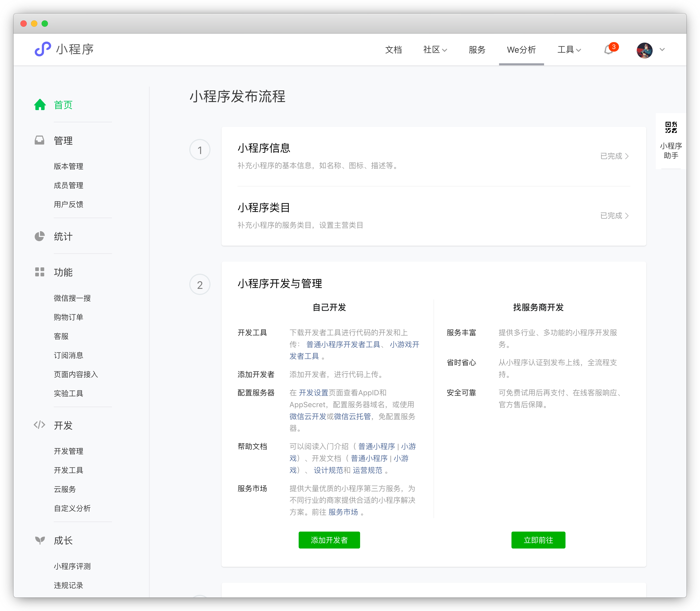Click the 小程序信息 heading
The image size is (700, 611).
point(264,148)
